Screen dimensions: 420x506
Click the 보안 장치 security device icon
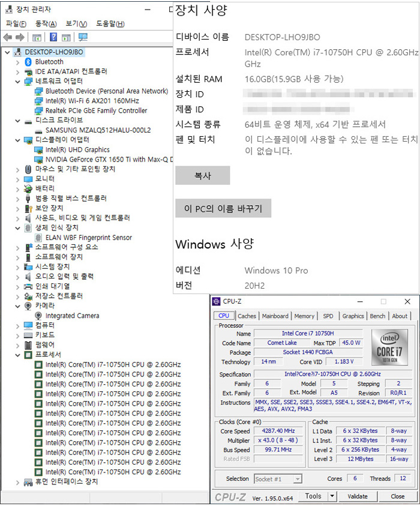click(28, 208)
